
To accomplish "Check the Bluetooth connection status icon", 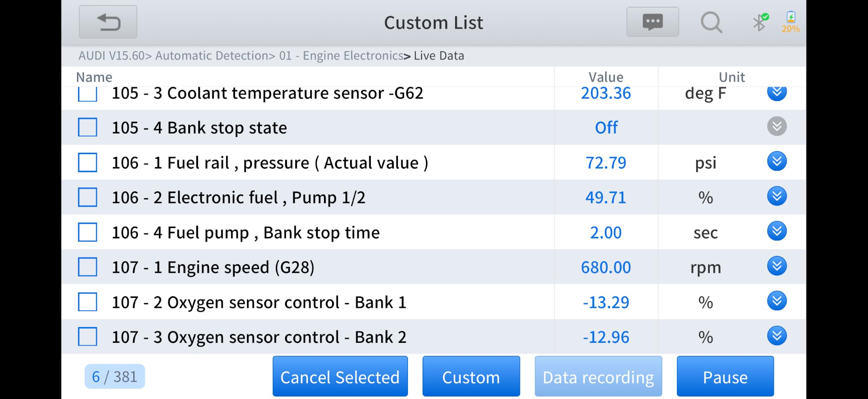I will [x=761, y=22].
